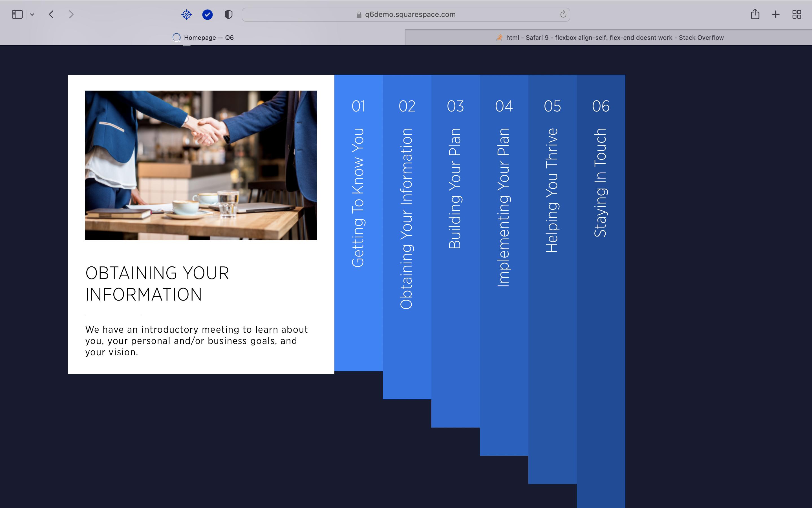Click the blue checkmark extension icon
This screenshot has width=812, height=508.
(x=207, y=14)
